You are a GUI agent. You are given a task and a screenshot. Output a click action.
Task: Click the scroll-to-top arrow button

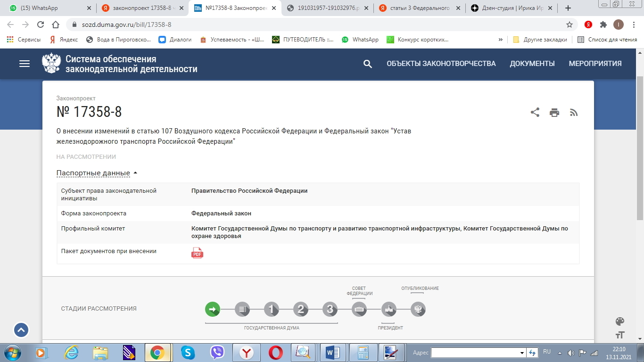21,330
